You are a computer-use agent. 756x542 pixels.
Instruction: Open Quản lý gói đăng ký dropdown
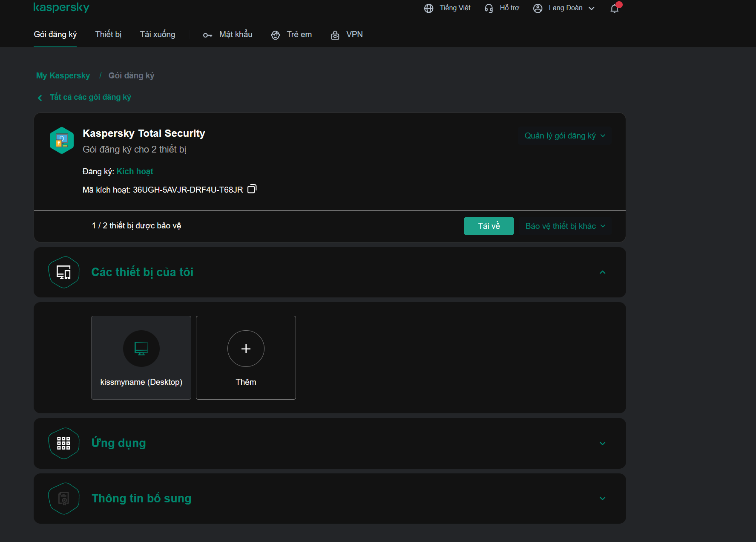coord(565,136)
